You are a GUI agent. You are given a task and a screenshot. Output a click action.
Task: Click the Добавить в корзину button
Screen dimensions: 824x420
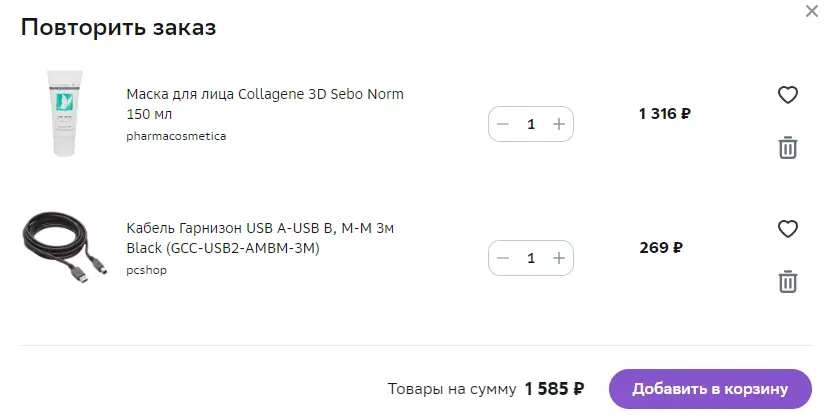[x=710, y=389]
